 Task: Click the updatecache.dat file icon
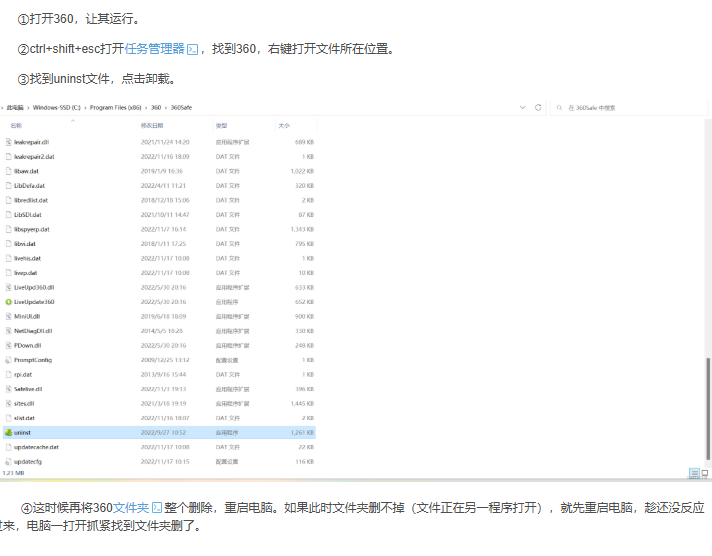click(8, 447)
